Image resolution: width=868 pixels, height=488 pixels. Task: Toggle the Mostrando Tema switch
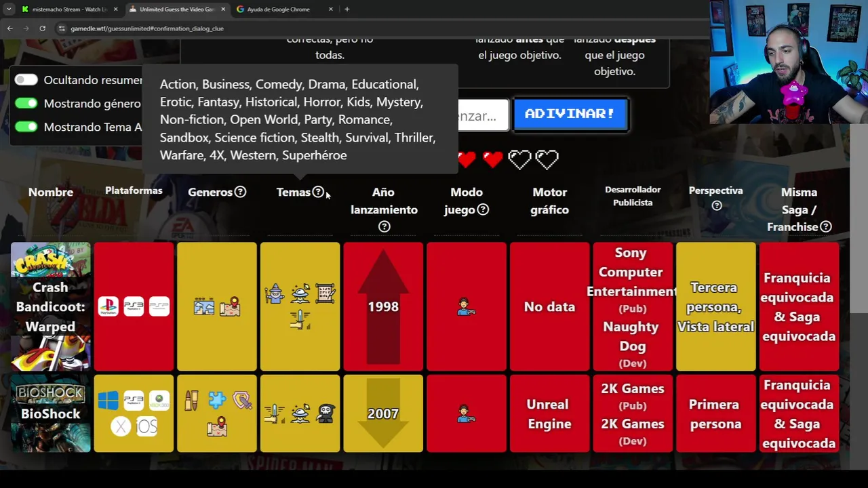[26, 127]
